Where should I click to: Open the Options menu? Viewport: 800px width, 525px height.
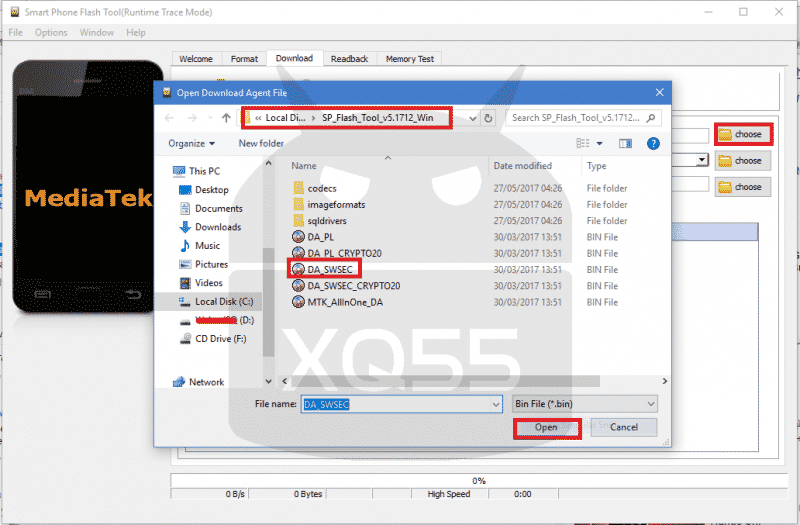(x=51, y=33)
